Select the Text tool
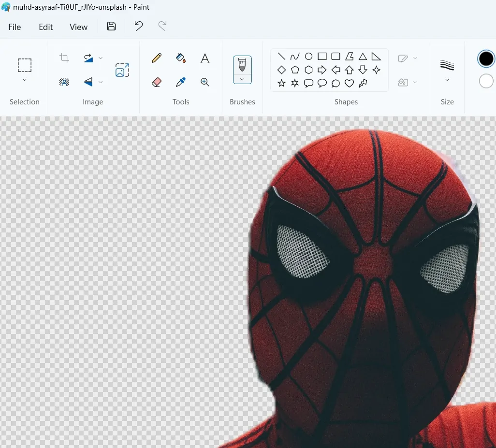496x448 pixels. 205,58
